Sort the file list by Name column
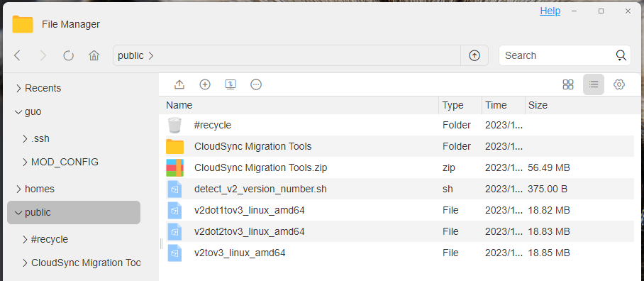 [179, 105]
